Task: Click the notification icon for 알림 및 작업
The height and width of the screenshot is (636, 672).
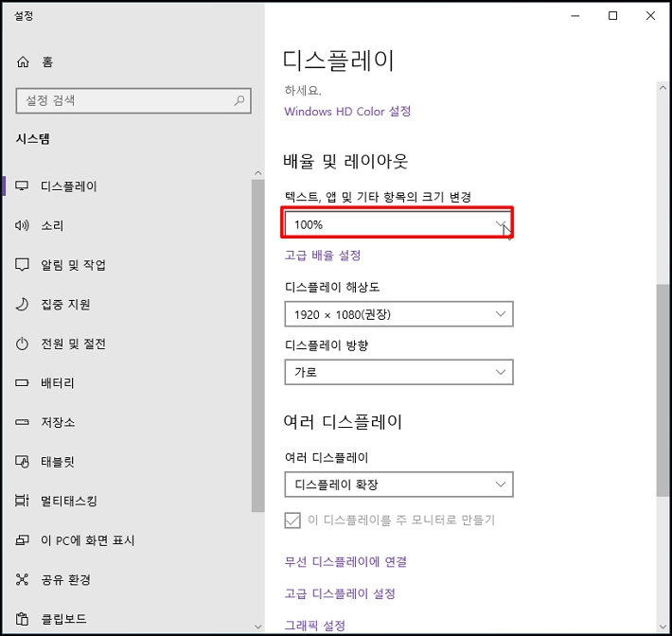Action: [x=22, y=264]
